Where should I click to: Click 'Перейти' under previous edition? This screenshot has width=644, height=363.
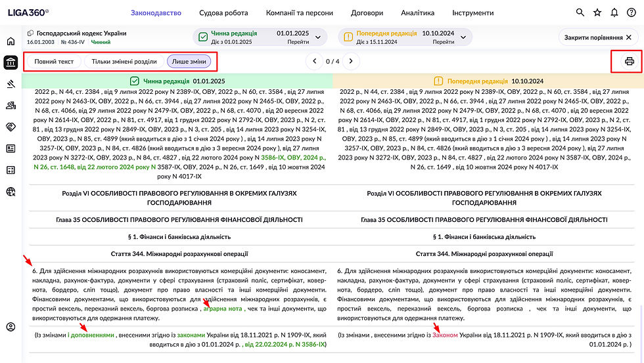443,42
